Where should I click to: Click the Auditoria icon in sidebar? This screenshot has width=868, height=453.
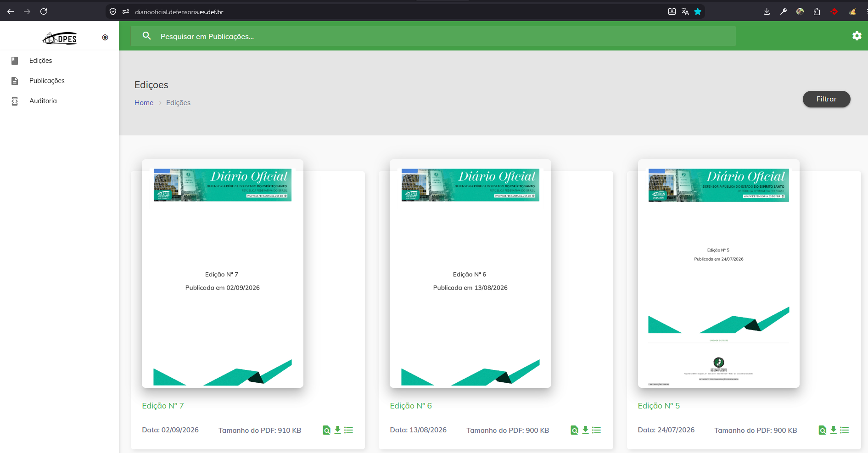point(15,101)
